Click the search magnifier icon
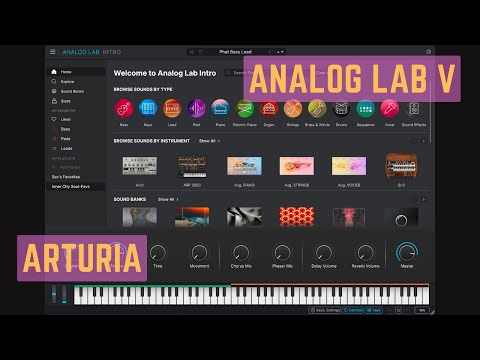Image resolution: width=480 pixels, height=360 pixels. 228,73
